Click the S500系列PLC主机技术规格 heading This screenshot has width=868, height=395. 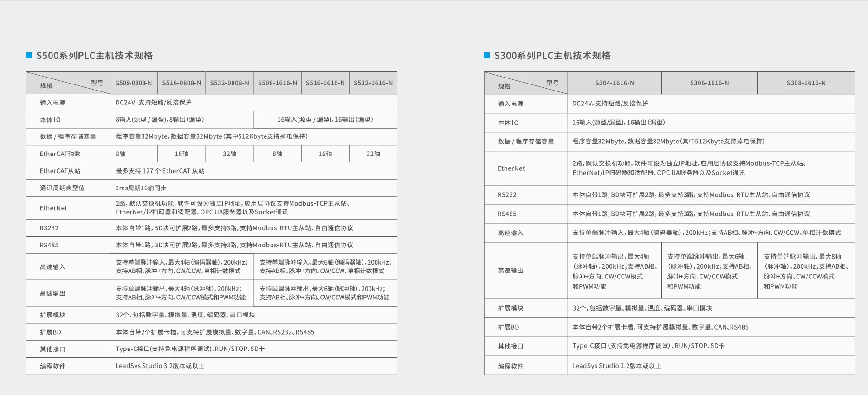(x=95, y=56)
